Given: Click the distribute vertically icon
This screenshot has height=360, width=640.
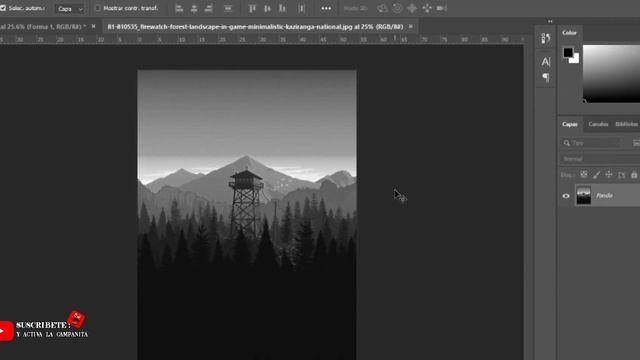Looking at the screenshot, I should (x=228, y=8).
